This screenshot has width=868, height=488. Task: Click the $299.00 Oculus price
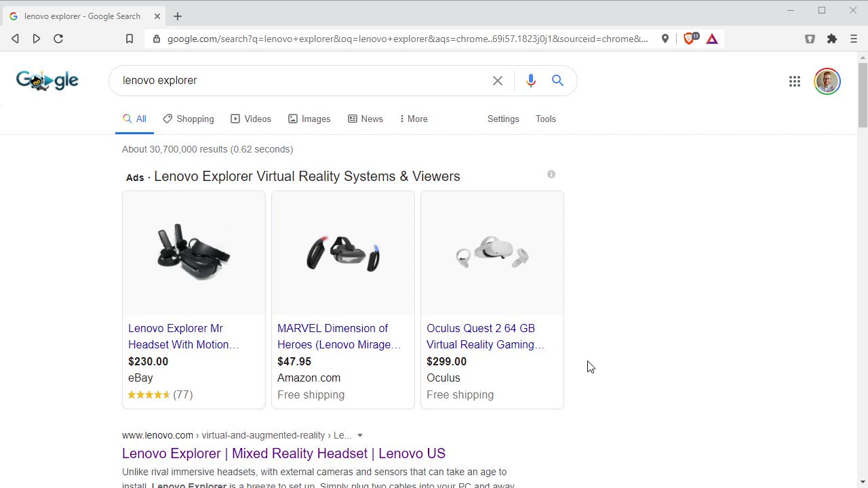pos(446,361)
